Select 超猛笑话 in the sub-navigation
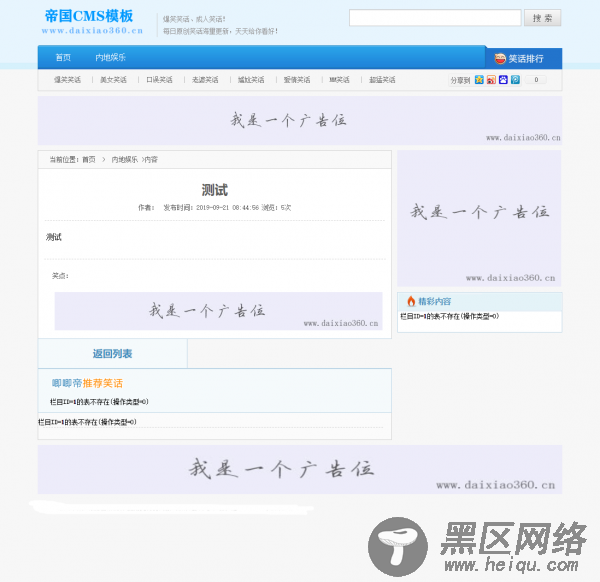The width and height of the screenshot is (600, 582). (382, 80)
